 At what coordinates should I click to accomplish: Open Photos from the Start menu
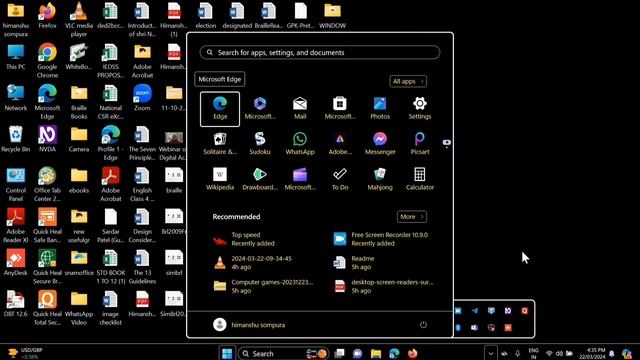pyautogui.click(x=380, y=109)
